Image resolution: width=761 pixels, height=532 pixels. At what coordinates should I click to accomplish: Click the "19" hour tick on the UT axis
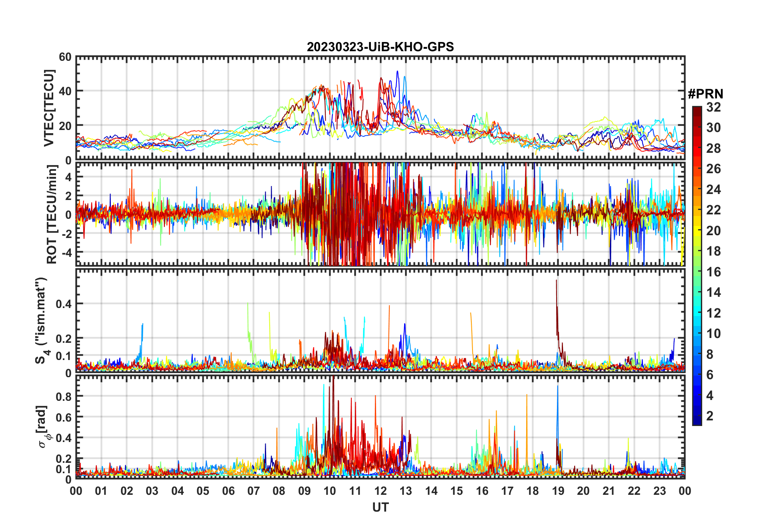click(x=558, y=491)
